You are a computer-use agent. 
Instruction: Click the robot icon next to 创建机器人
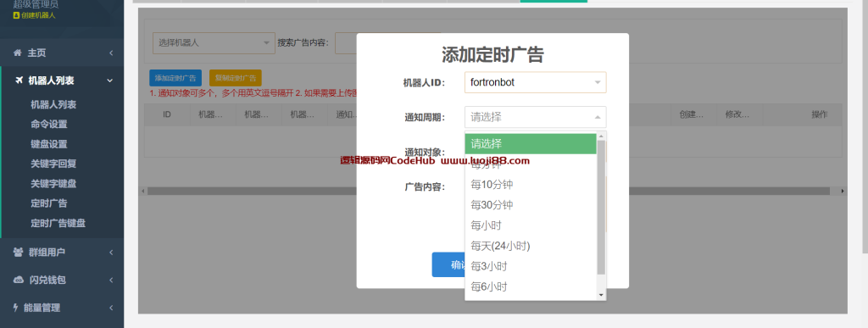[16, 15]
